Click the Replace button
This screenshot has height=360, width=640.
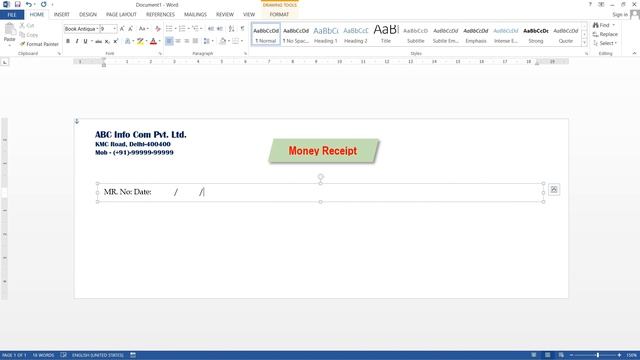[x=605, y=34]
